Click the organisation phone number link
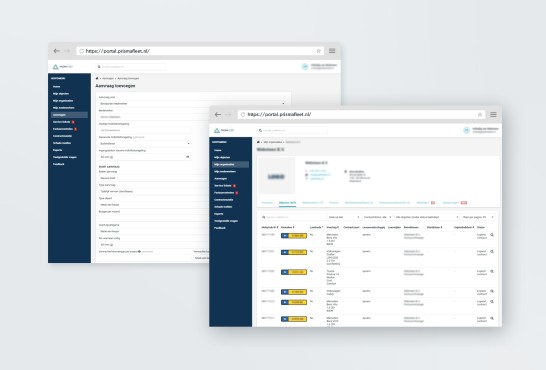546x370 pixels. [x=318, y=171]
